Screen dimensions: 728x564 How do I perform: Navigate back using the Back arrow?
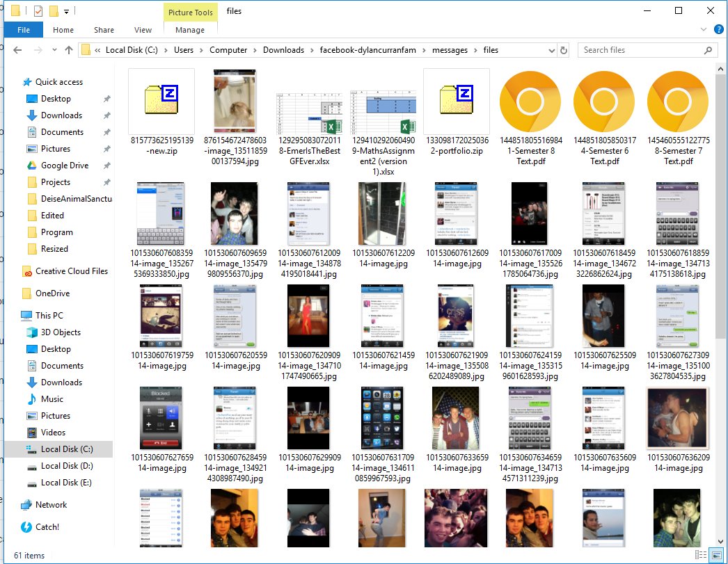pyautogui.click(x=18, y=50)
